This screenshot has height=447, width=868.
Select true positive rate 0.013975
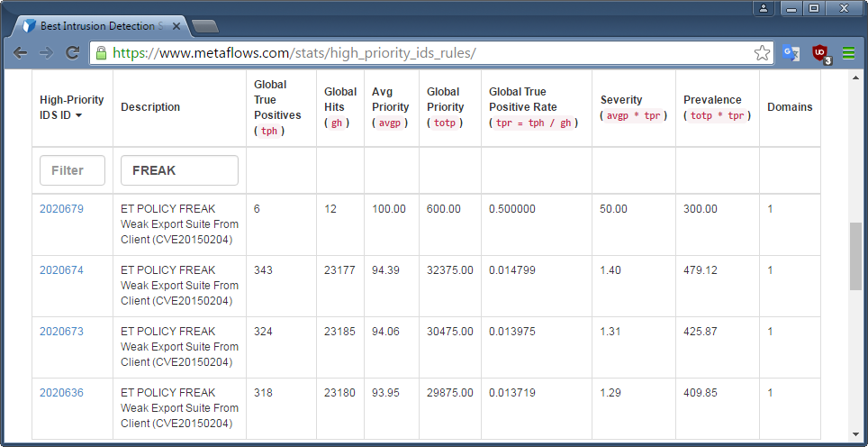pyautogui.click(x=512, y=332)
